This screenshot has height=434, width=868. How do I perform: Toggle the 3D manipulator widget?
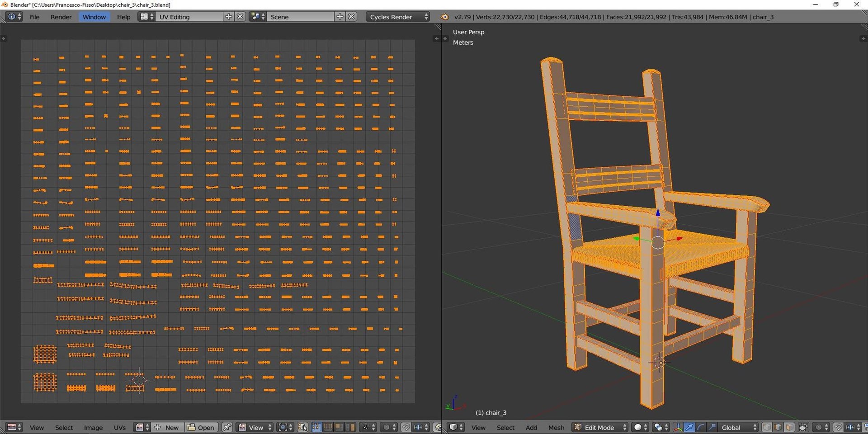678,427
